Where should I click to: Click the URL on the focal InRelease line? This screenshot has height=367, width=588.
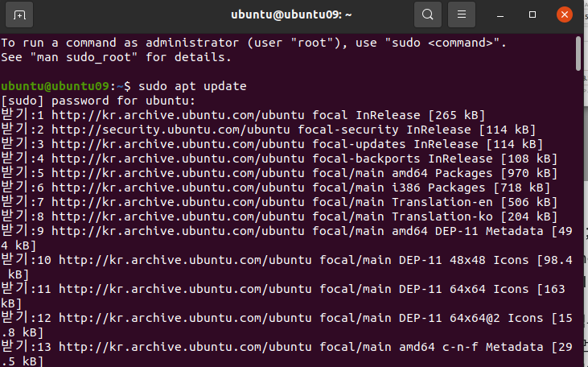click(x=178, y=116)
